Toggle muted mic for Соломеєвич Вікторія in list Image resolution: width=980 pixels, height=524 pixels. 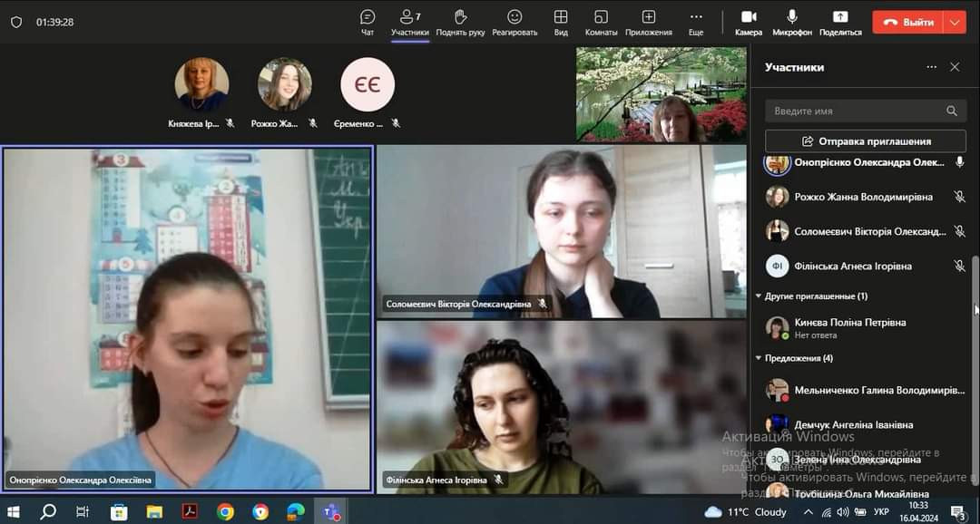(x=959, y=231)
